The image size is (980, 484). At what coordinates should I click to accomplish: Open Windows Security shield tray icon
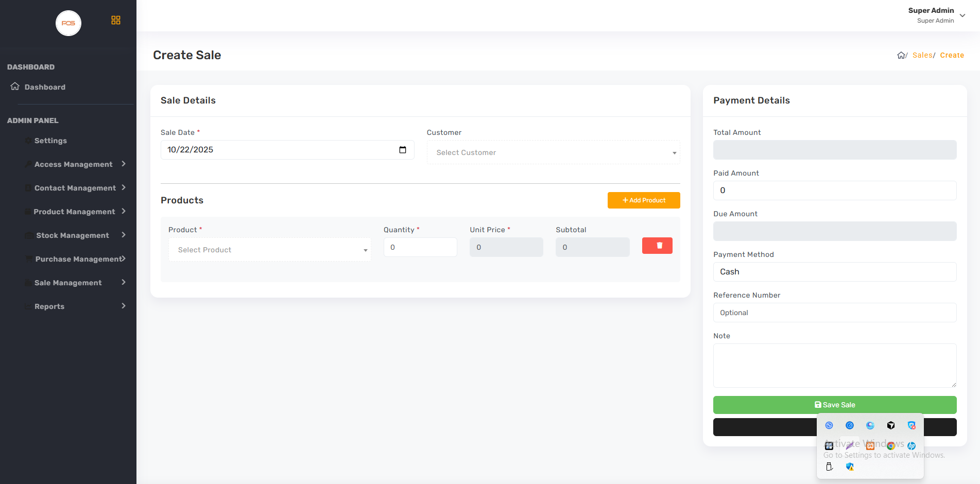[x=850, y=466]
